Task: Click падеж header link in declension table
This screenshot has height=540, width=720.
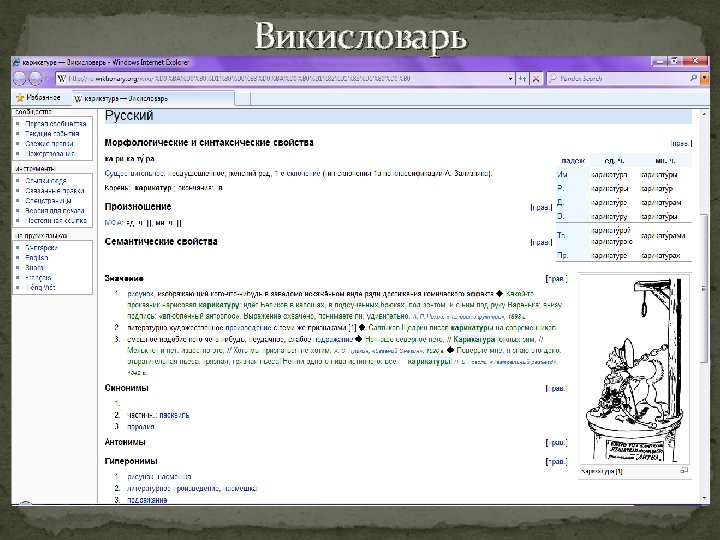Action: 573,161
